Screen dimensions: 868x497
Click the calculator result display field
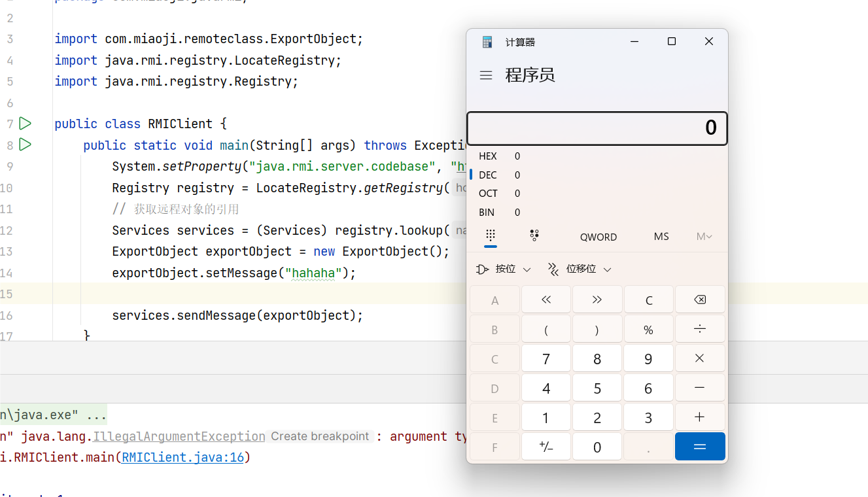point(597,128)
